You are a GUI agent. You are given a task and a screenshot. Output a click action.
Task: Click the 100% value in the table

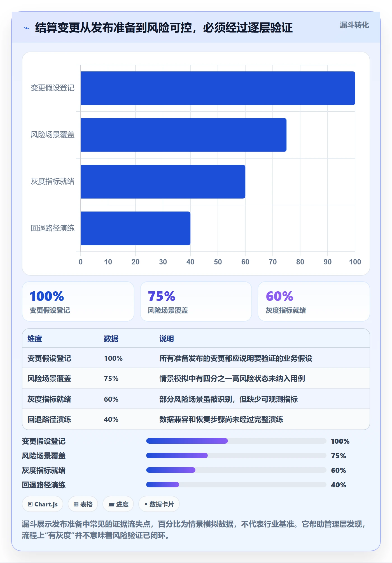pyautogui.click(x=113, y=358)
